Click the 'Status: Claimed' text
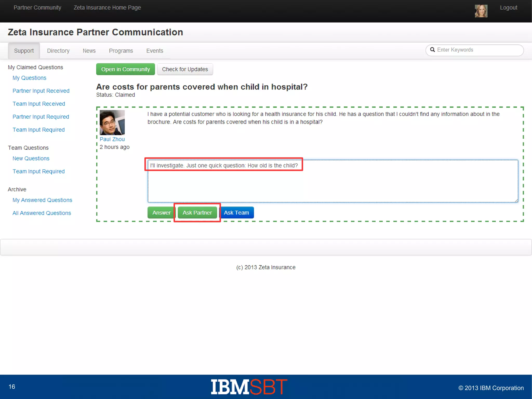This screenshot has width=532, height=399. 116,95
